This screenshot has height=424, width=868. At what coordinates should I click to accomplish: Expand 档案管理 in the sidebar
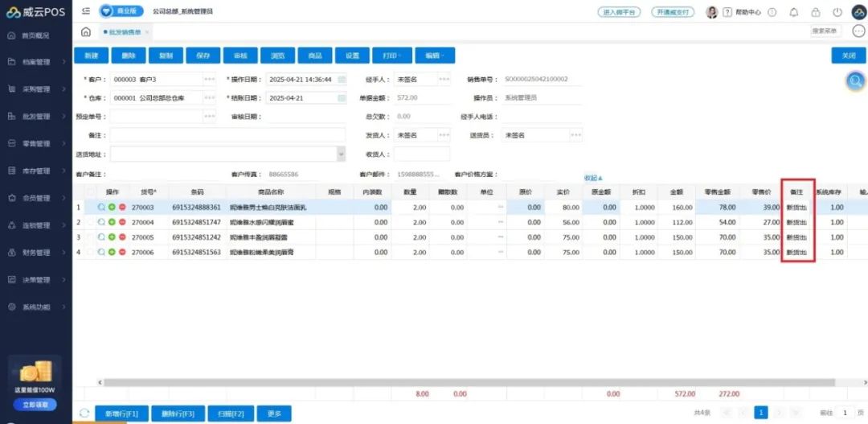pyautogui.click(x=36, y=62)
